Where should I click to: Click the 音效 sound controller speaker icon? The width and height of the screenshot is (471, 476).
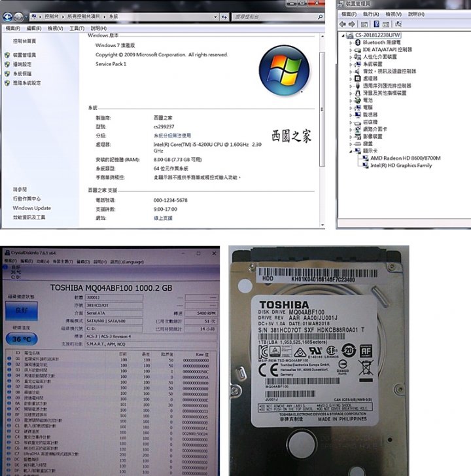click(358, 71)
